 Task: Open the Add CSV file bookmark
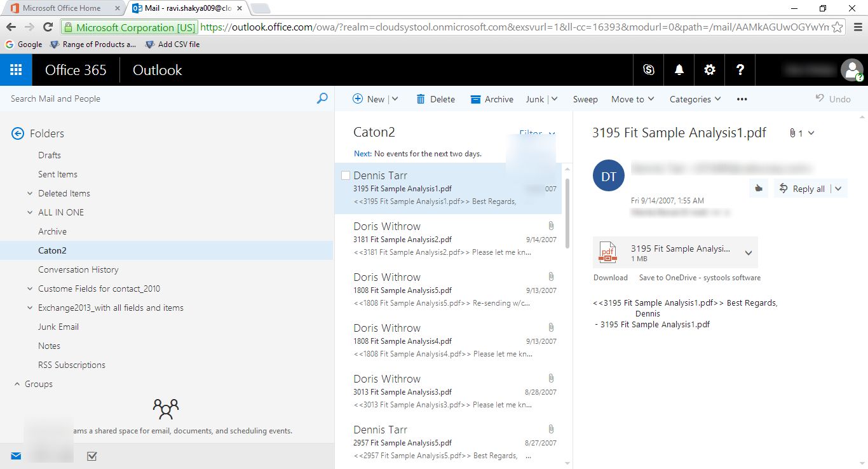(x=172, y=44)
